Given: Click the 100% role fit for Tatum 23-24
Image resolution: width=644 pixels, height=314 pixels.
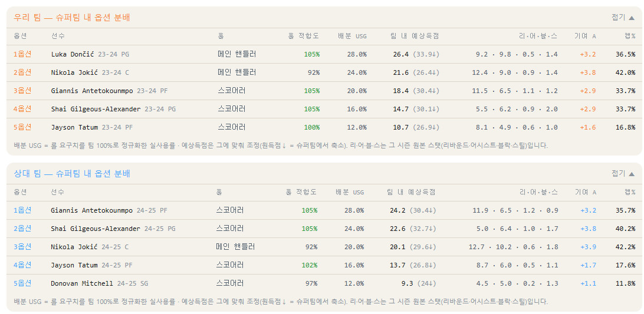Looking at the screenshot, I should point(312,127).
